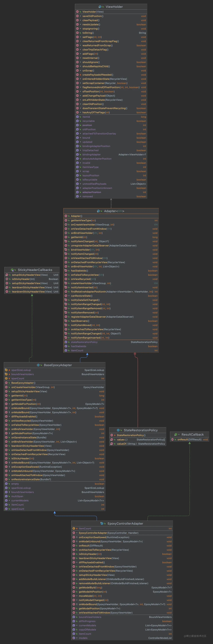The width and height of the screenshot is (213, 644).
Task: Select the unScrap() method in ViewHolder
Action: point(111,70)
